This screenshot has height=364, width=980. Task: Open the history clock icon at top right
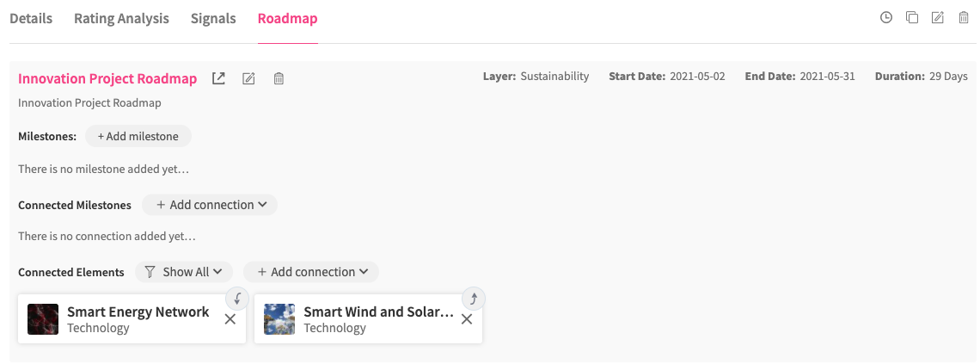[886, 18]
